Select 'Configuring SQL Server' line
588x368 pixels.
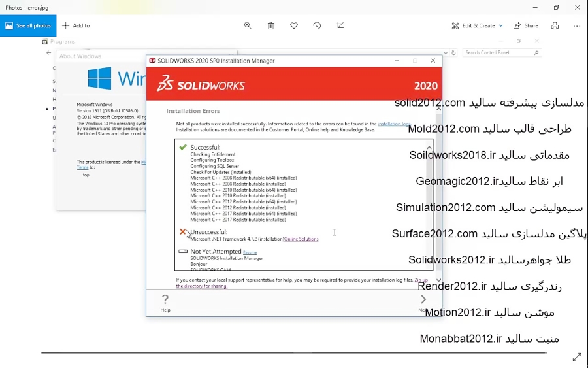214,166
